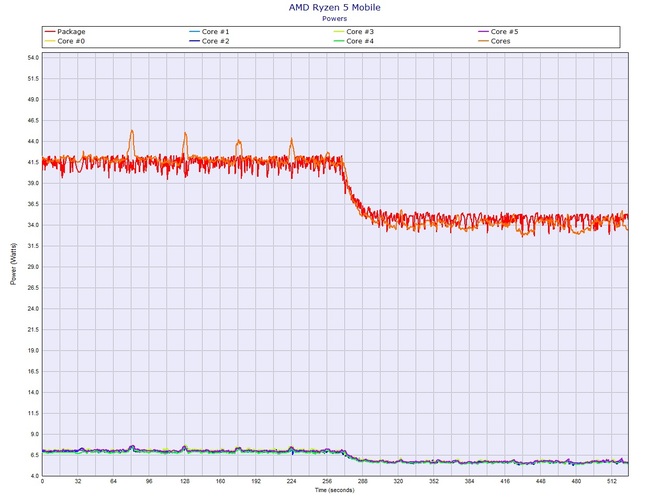Click the 384 x-axis tick label

(x=469, y=481)
